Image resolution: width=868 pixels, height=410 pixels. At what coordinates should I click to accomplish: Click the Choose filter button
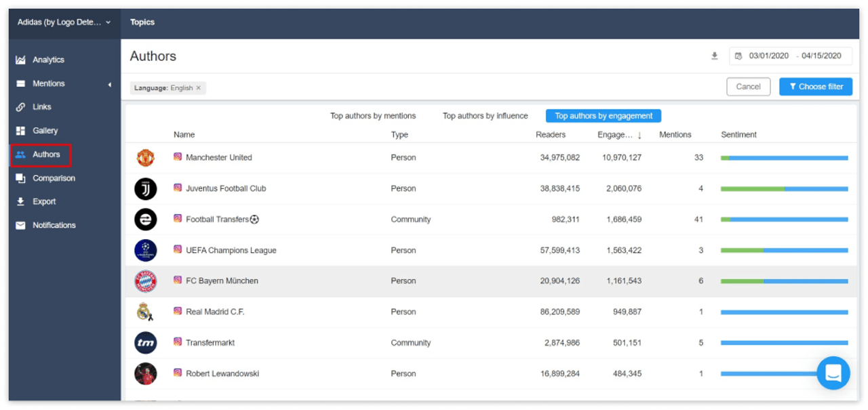pyautogui.click(x=815, y=87)
